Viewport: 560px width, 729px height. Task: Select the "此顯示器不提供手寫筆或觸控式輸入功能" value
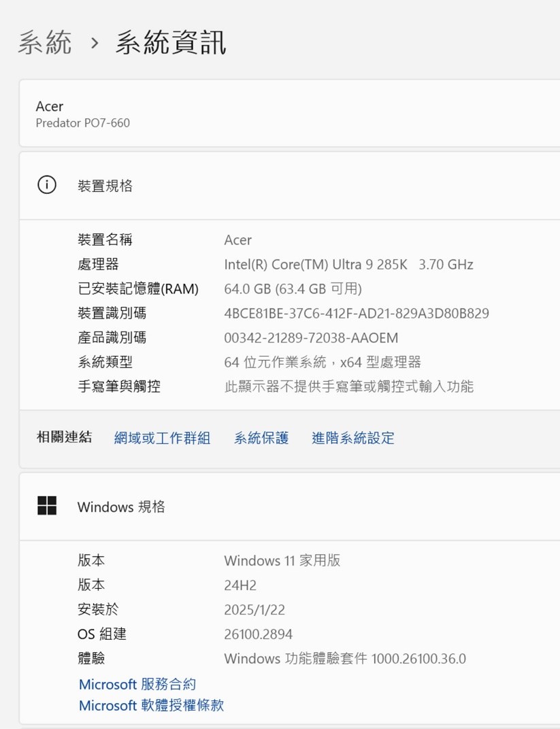coord(349,386)
